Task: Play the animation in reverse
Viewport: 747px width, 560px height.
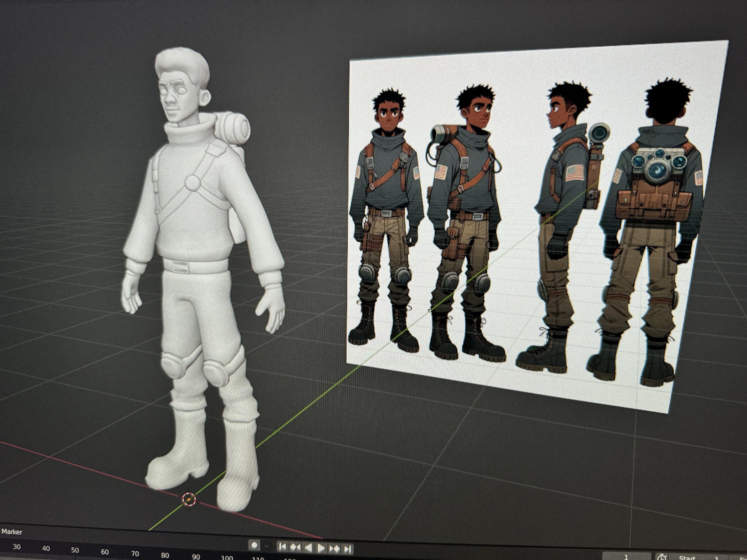Action: (308, 548)
